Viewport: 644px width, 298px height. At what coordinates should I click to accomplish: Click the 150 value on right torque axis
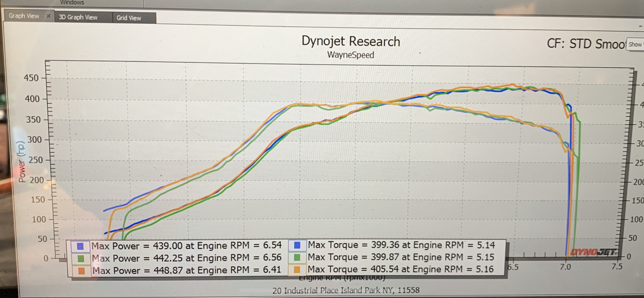click(638, 200)
